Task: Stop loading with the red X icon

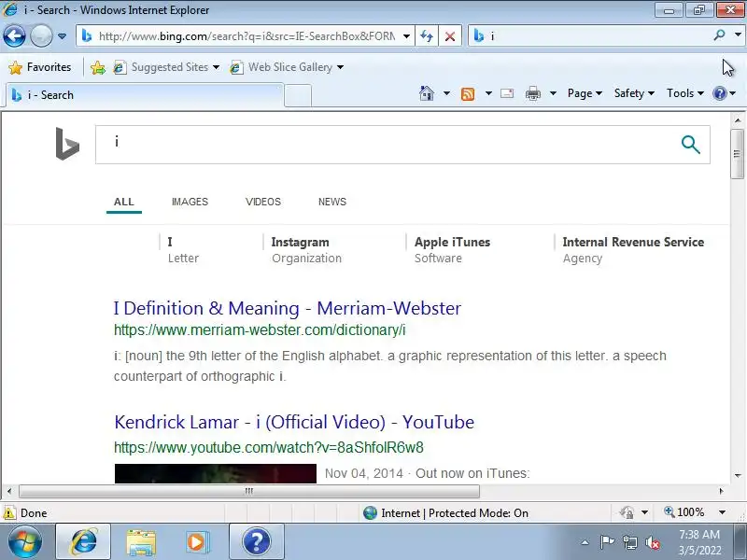Action: (450, 36)
